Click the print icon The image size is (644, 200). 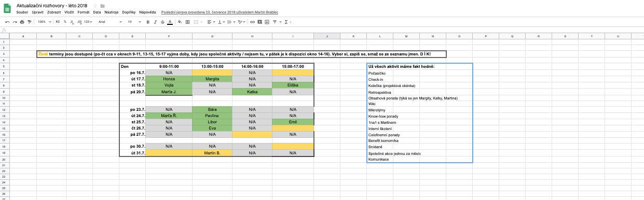(22, 22)
